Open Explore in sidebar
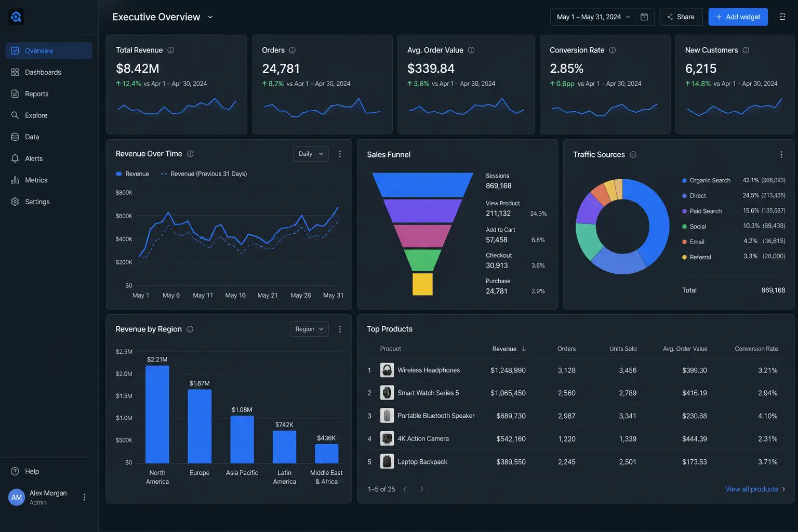The height and width of the screenshot is (532, 798). pos(49,115)
